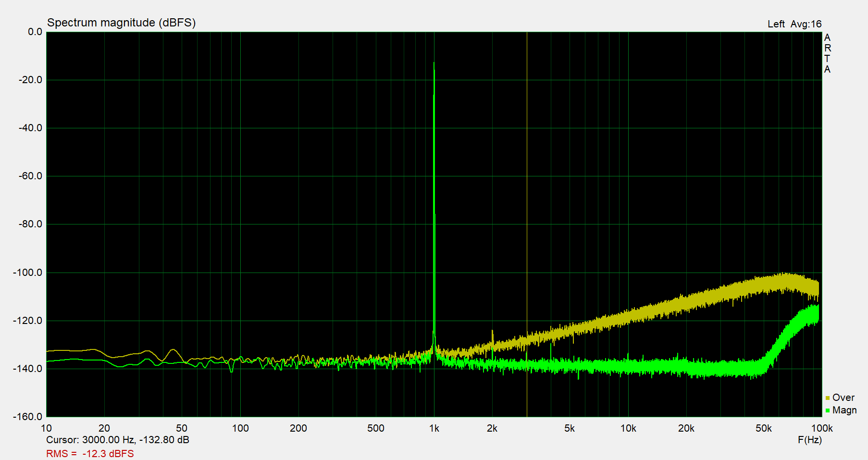Click the yellow Over legend marker
This screenshot has height=460, width=868.
pos(827,398)
